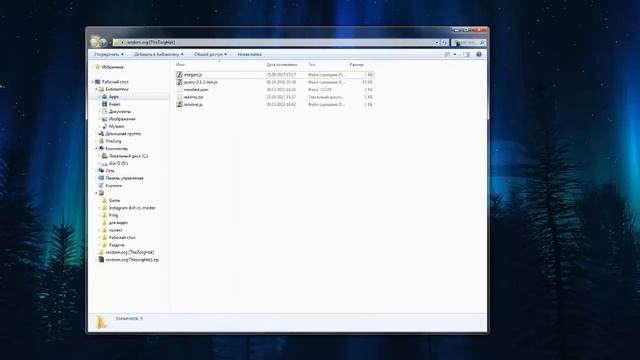Screen dimensions: 640x360
Task: Select the Рабочий стол folder below проект
Action: click(x=122, y=238)
